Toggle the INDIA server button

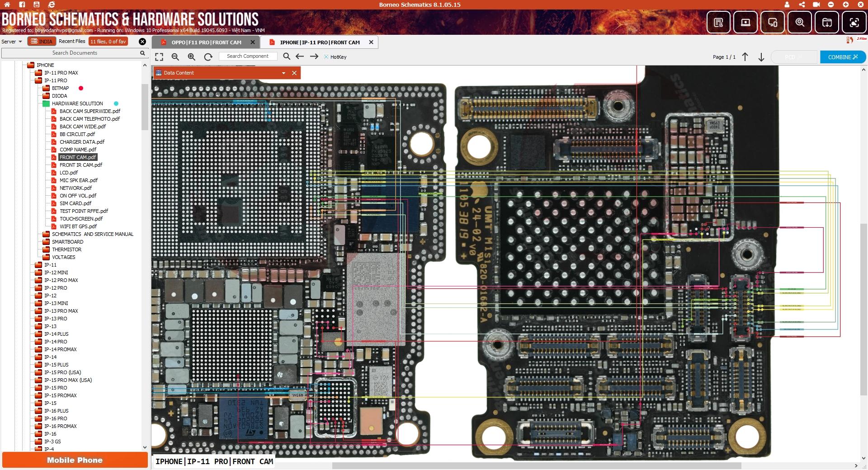pyautogui.click(x=42, y=41)
